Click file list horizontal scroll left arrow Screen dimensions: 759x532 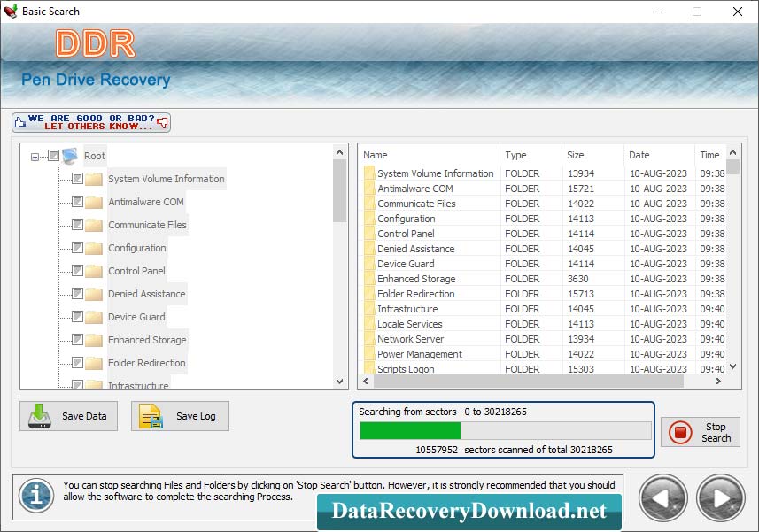coord(366,382)
